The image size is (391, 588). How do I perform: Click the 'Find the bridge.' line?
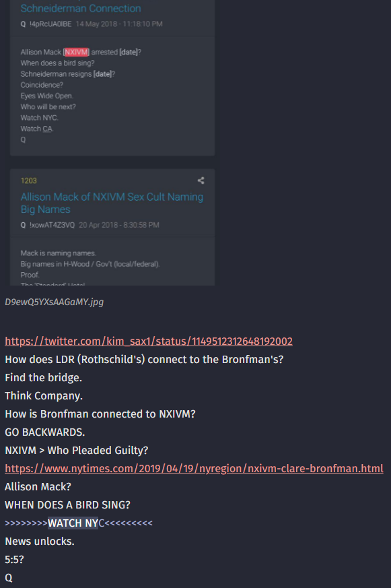click(44, 378)
